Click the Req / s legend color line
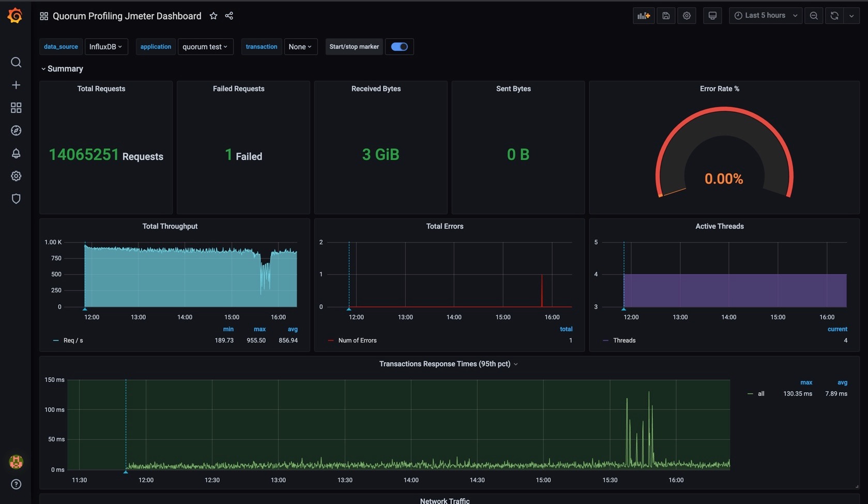The image size is (868, 504). (56, 340)
